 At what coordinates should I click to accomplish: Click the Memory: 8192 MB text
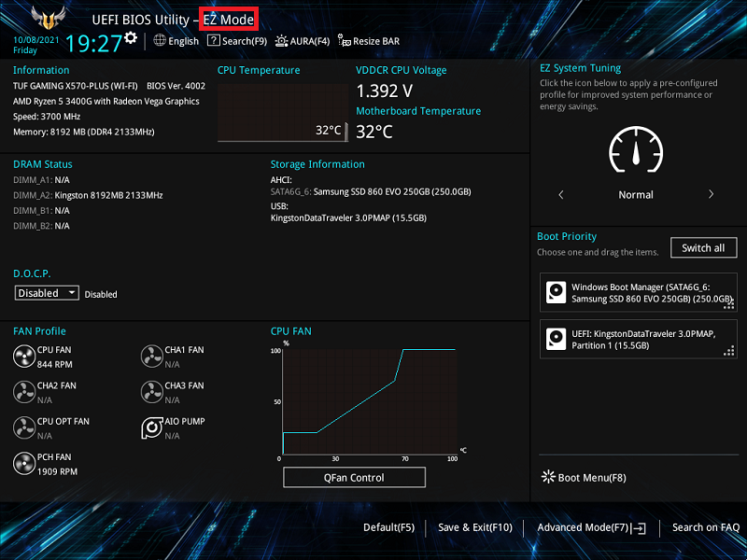pyautogui.click(x=84, y=132)
